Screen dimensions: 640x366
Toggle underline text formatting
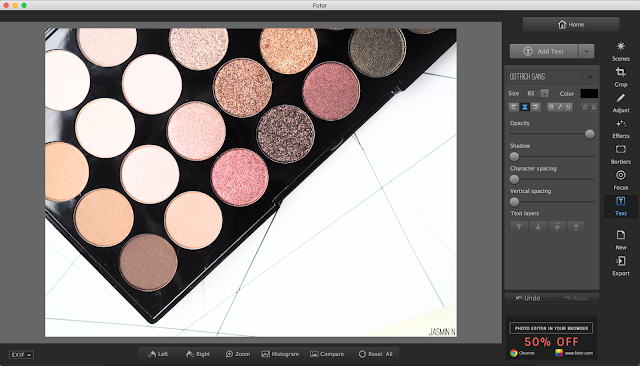tap(568, 107)
